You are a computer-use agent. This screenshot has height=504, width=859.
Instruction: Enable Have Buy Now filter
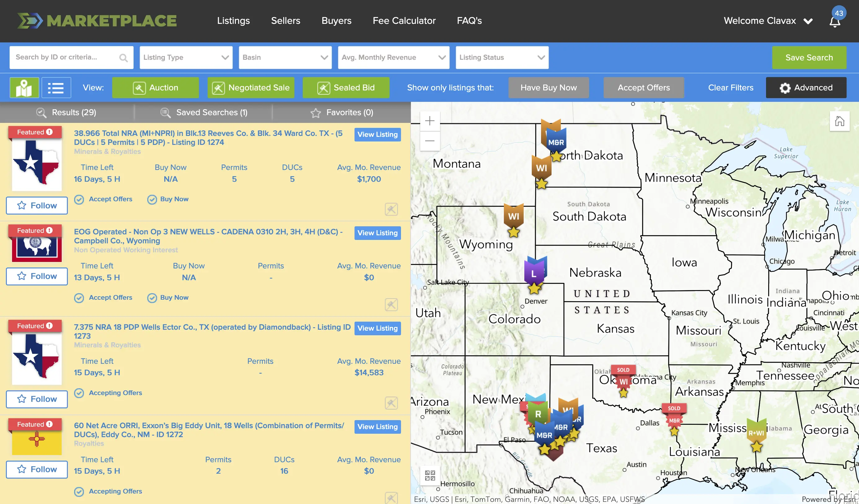coord(548,88)
